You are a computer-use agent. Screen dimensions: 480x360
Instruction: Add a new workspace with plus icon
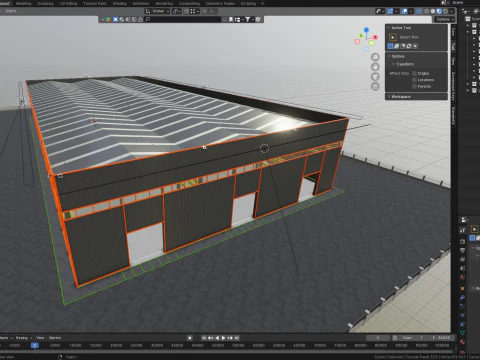tap(262, 3)
